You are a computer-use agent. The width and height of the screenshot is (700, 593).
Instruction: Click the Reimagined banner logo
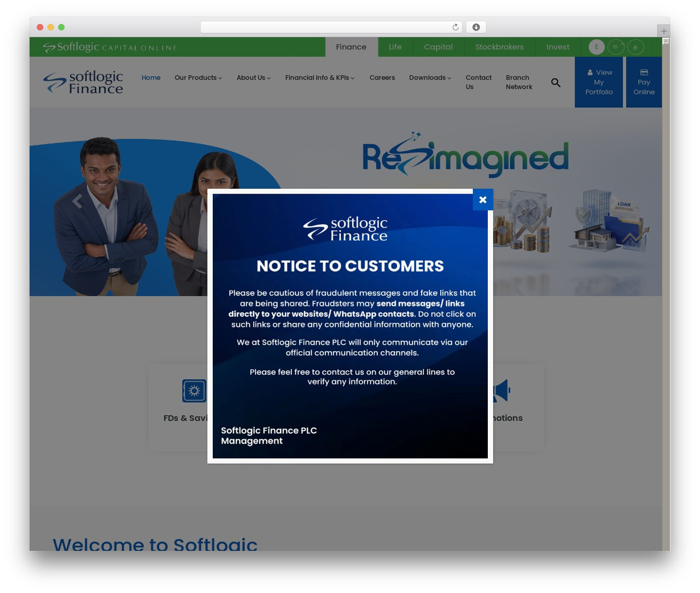[465, 155]
